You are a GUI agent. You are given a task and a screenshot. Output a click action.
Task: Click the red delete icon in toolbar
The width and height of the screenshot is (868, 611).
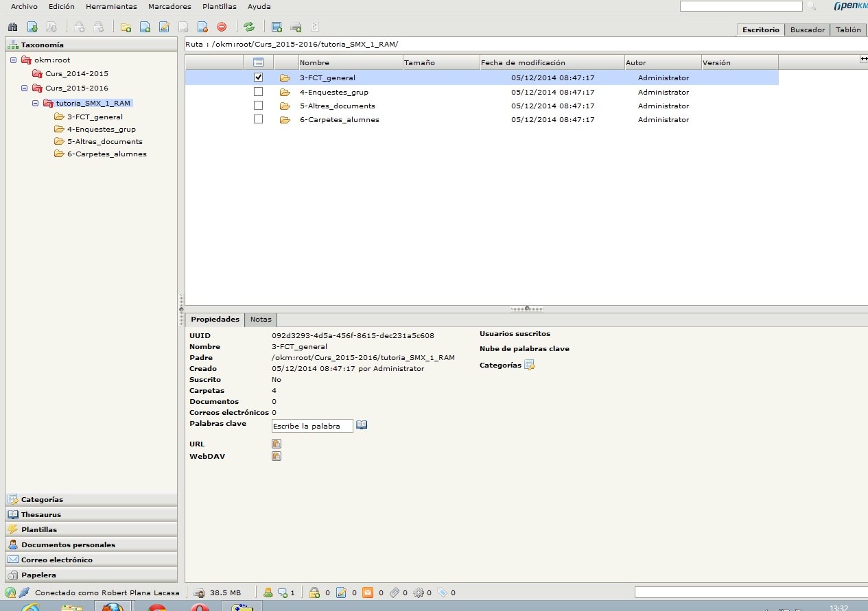point(222,27)
